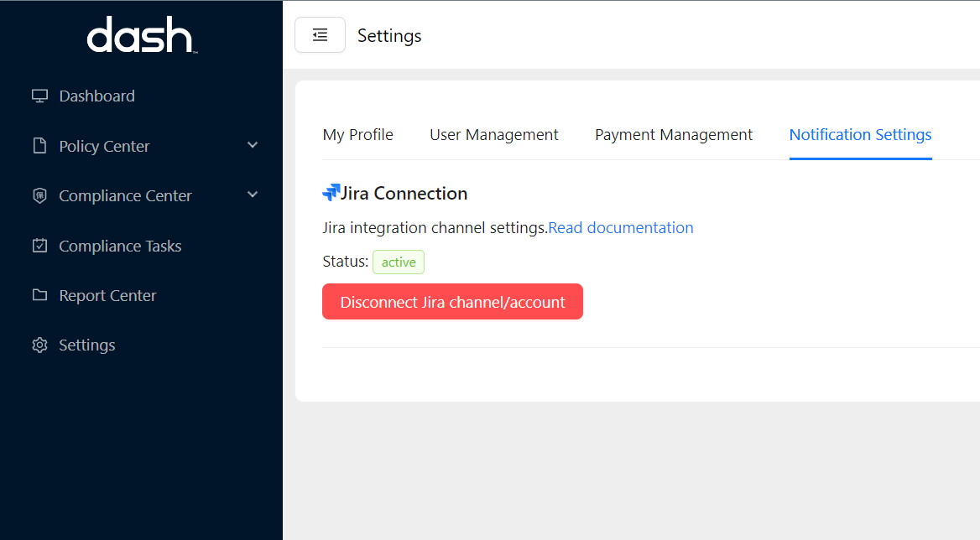This screenshot has height=540, width=980.
Task: Click the dash logo in the sidebar
Action: 141,36
